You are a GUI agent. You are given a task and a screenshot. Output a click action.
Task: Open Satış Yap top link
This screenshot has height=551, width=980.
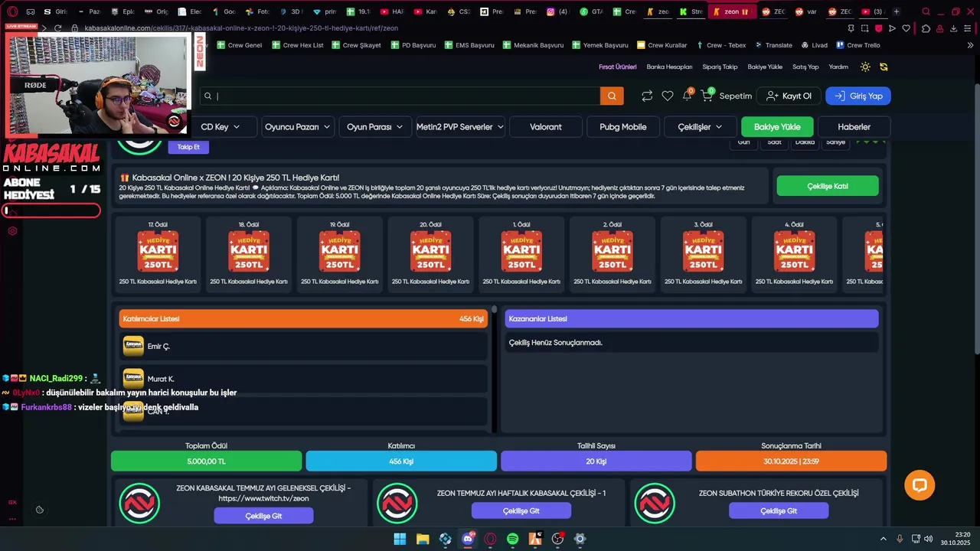805,67
